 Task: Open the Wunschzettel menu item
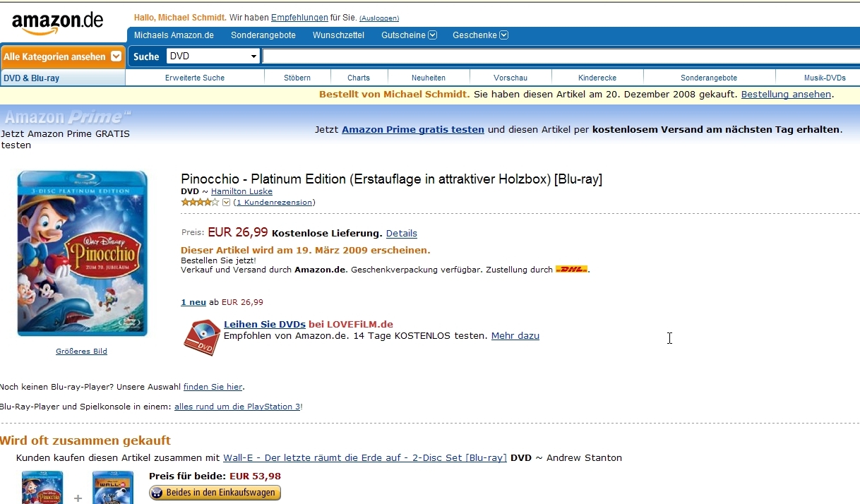[338, 35]
